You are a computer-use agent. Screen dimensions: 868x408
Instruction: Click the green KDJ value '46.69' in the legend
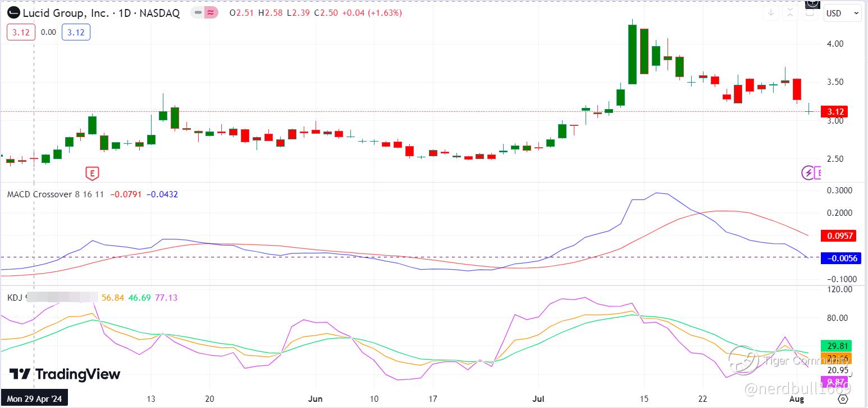(x=140, y=297)
